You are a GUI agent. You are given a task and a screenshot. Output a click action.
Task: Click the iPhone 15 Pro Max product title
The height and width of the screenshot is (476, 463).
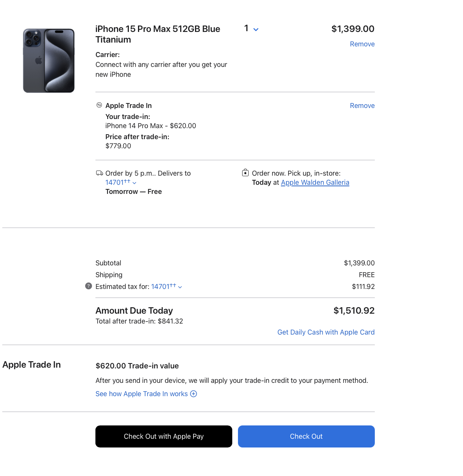coord(157,34)
